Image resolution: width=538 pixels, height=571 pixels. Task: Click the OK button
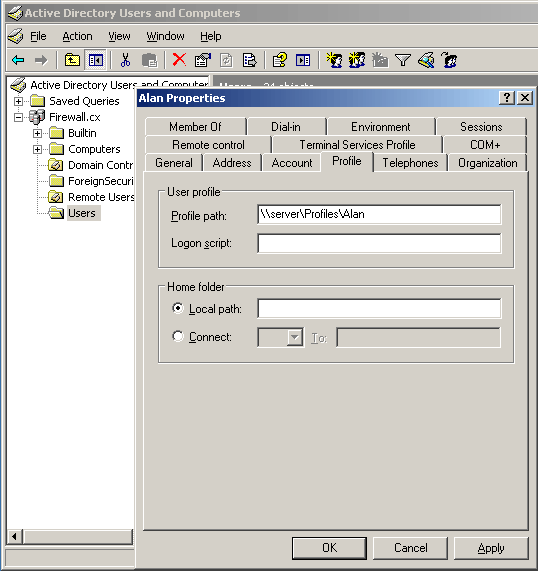329,548
